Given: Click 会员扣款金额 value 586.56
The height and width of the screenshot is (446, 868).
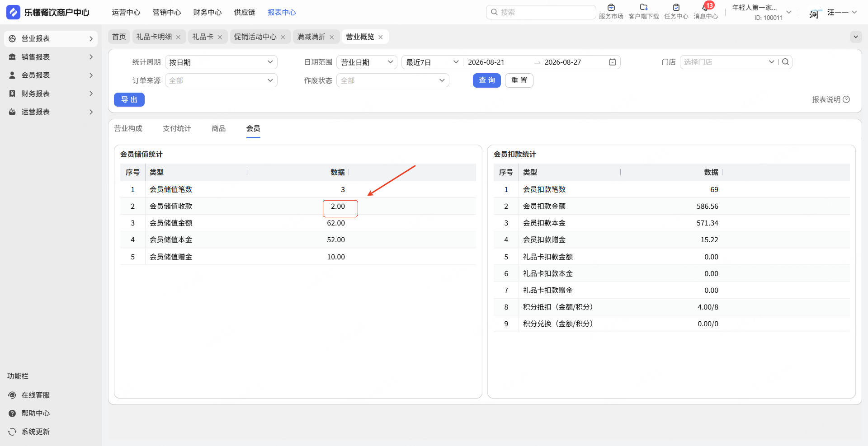Looking at the screenshot, I should [708, 206].
